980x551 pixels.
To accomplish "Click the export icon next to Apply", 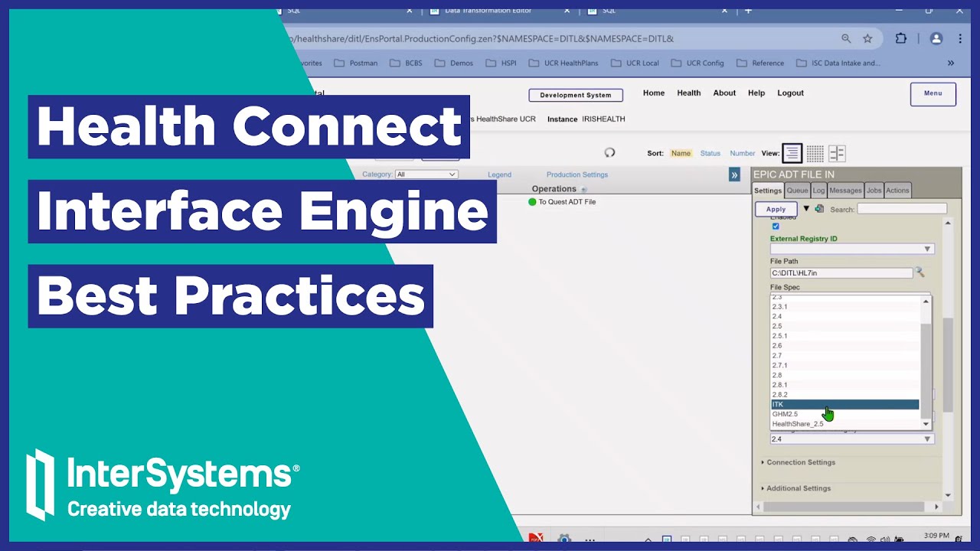I will (819, 208).
